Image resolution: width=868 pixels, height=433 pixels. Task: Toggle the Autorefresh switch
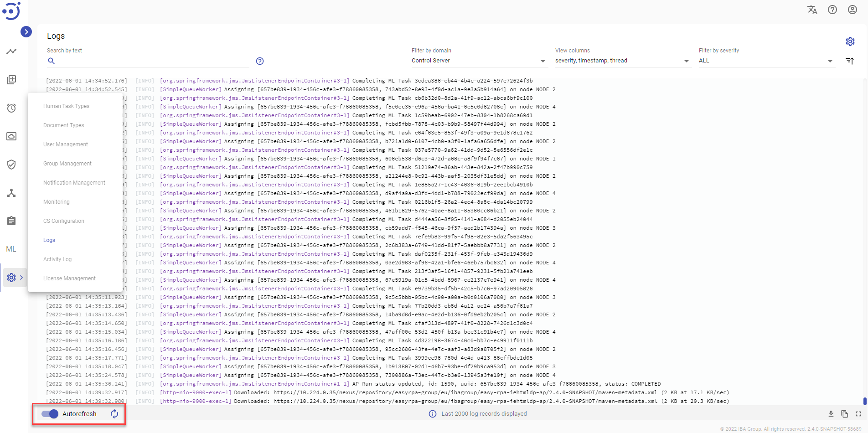[50, 414]
